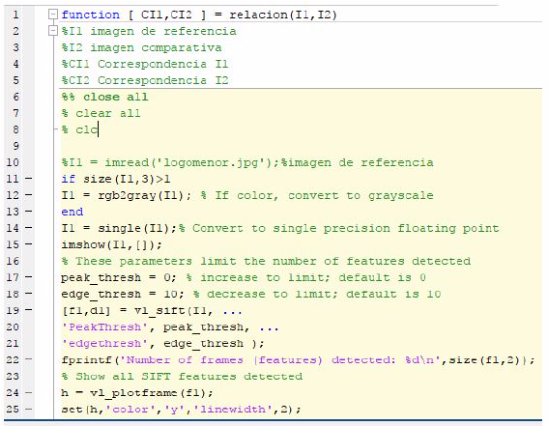548x427 pixels.
Task: Set breakpoint at dash on line 25
Action: [29, 409]
